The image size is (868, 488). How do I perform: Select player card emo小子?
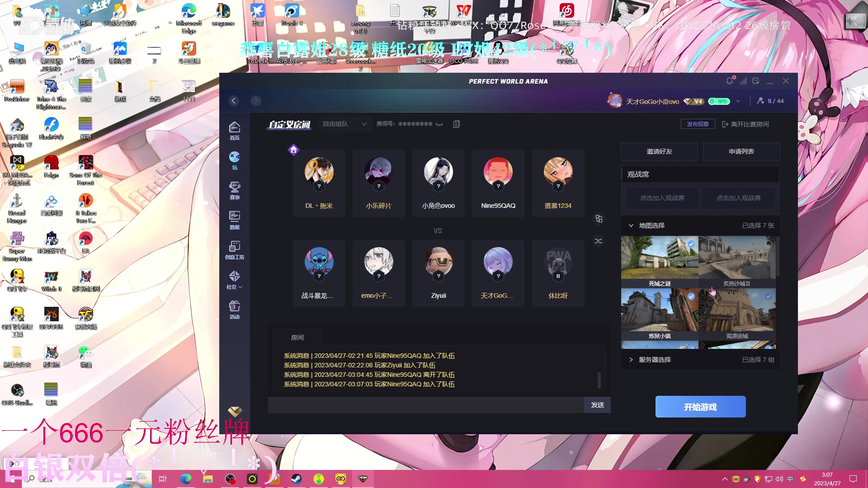[x=379, y=273]
